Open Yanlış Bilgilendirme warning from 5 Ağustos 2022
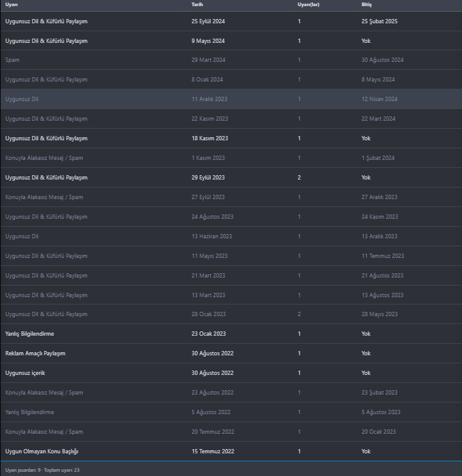462x476 pixels. [x=29, y=412]
